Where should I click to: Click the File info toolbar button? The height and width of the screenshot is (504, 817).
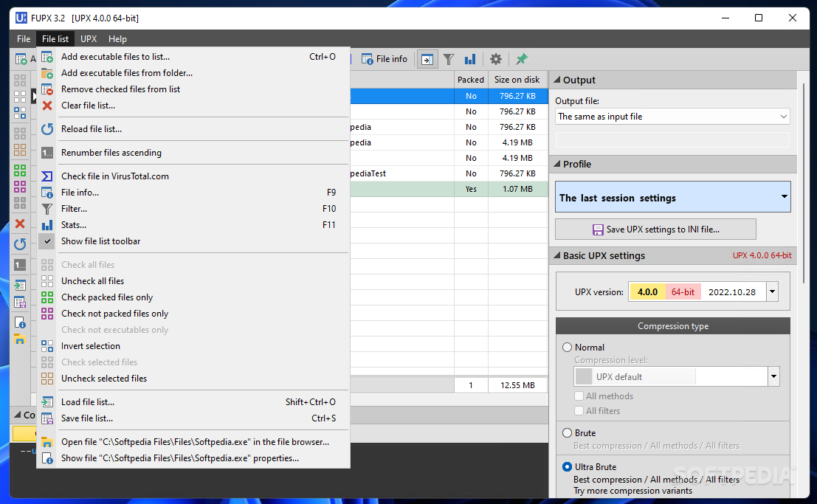point(385,59)
